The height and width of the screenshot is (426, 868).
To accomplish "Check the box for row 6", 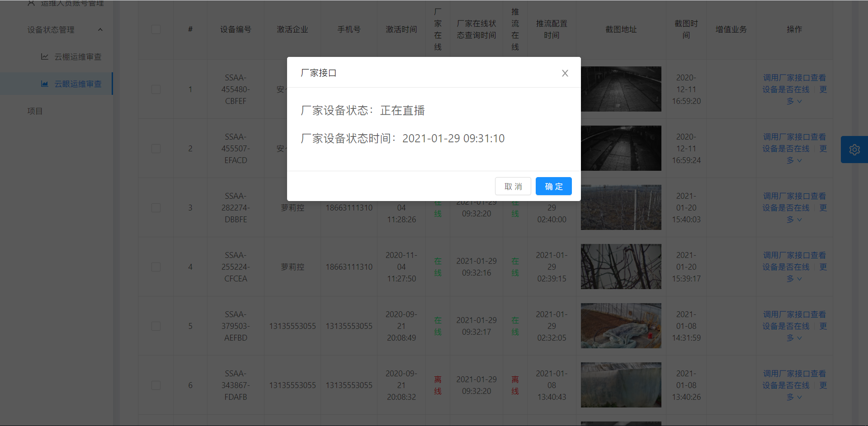I will tap(156, 385).
